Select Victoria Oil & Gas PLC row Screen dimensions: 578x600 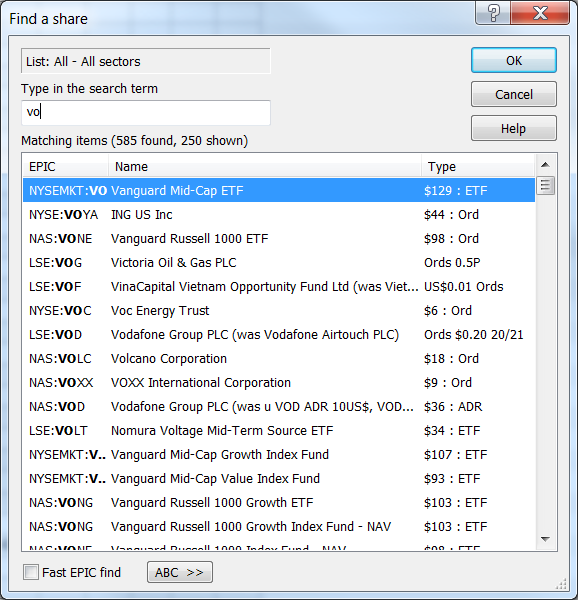tap(279, 262)
